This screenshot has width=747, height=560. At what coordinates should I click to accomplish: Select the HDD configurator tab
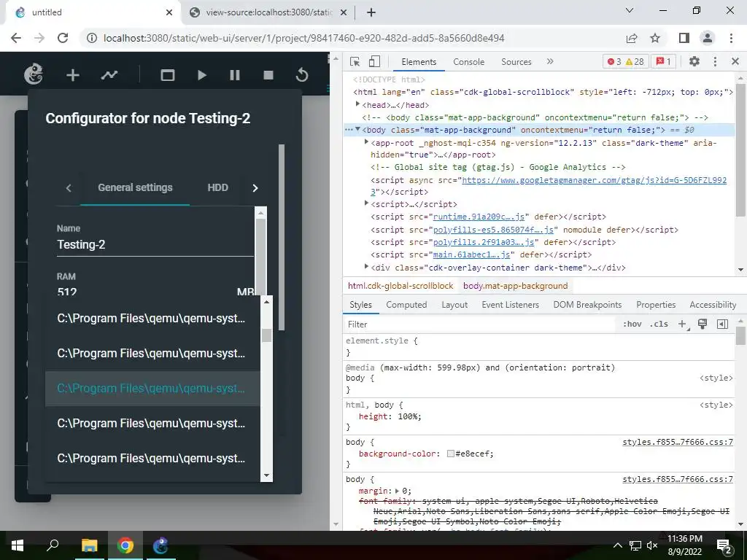click(217, 187)
